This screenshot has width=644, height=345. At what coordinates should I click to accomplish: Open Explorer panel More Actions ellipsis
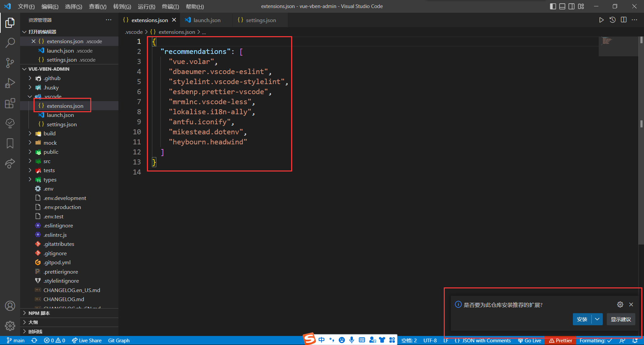[109, 20]
